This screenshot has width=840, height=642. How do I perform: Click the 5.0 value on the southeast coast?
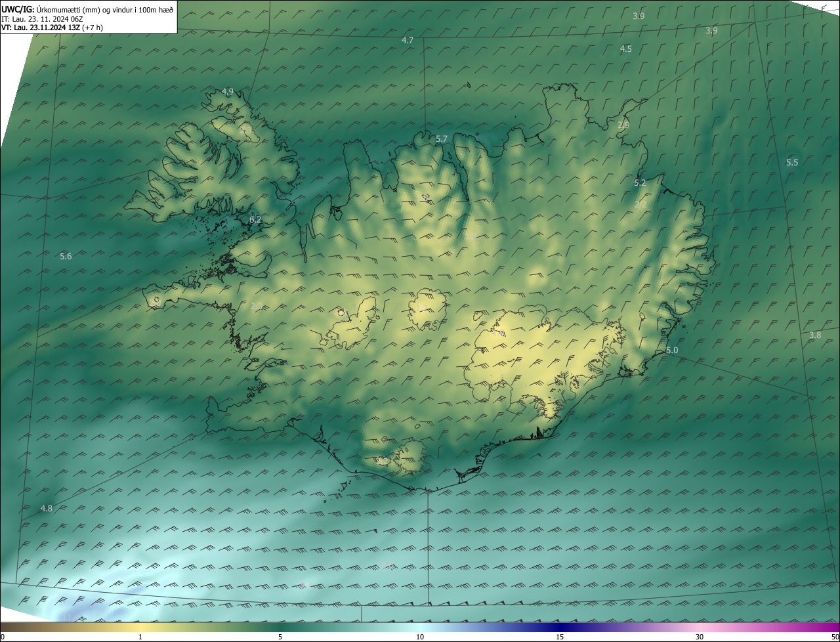point(672,351)
